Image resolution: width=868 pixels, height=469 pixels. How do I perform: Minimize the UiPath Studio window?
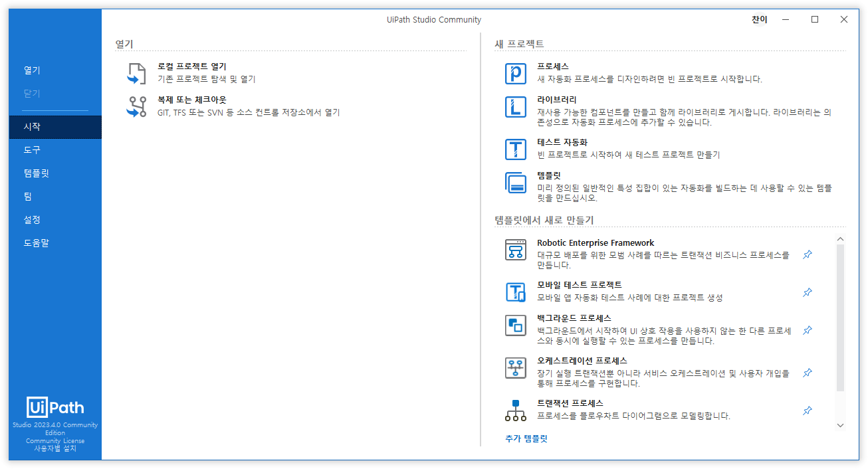pyautogui.click(x=786, y=20)
